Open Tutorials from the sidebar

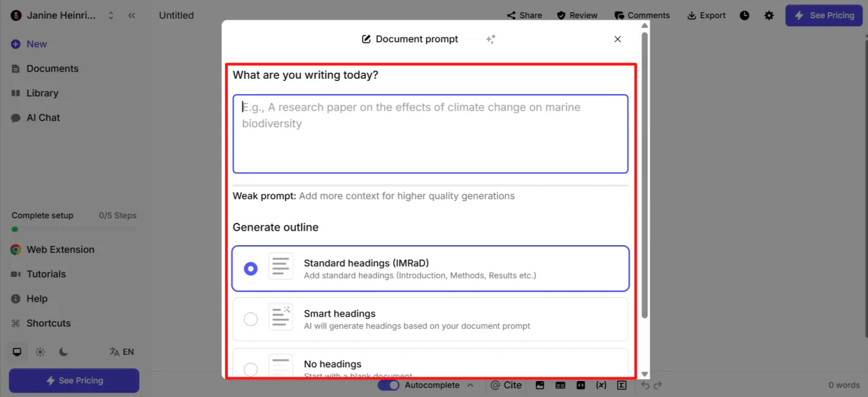(x=38, y=274)
